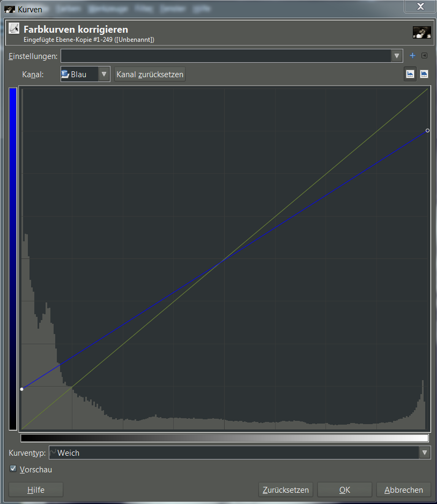Click the Farbkurven korrigieren tool icon

14,28
